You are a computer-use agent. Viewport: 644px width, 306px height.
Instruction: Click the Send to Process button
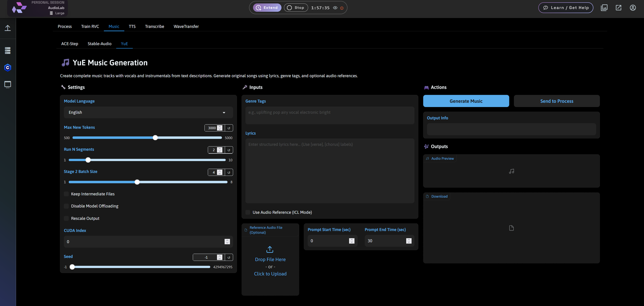click(556, 101)
